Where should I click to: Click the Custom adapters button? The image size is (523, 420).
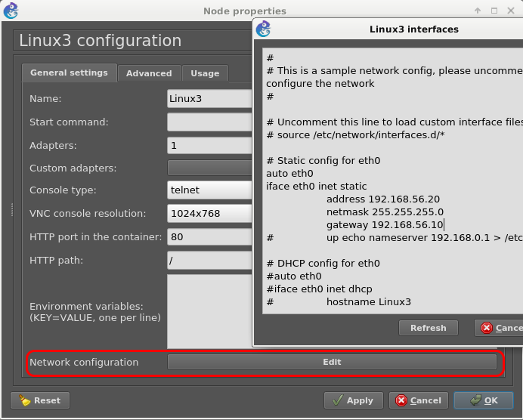click(209, 168)
